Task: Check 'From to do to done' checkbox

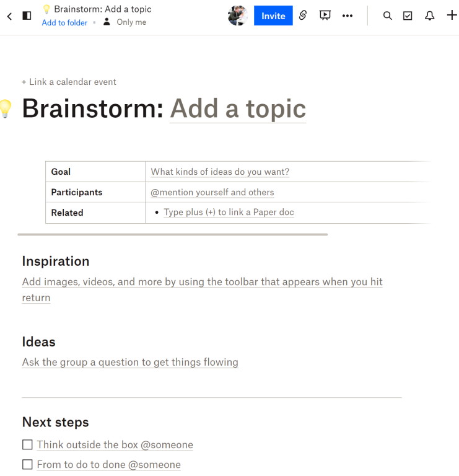Action: (27, 464)
